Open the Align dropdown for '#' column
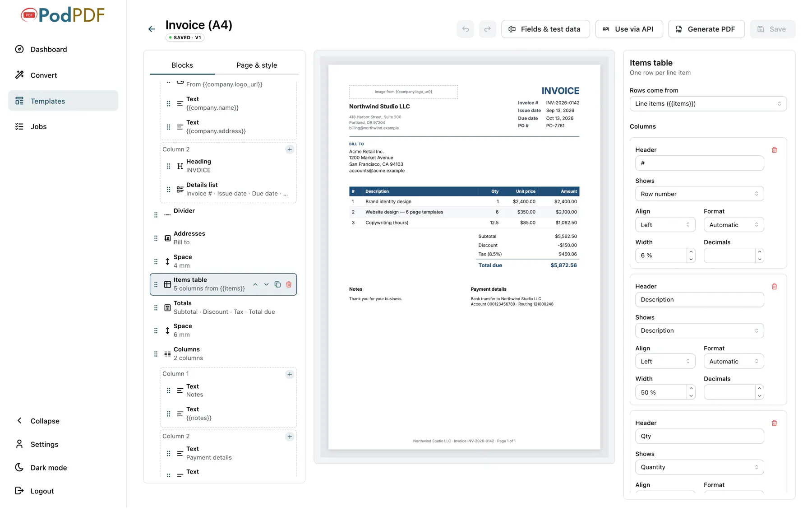Viewport: 812px width, 516px height. [665, 225]
